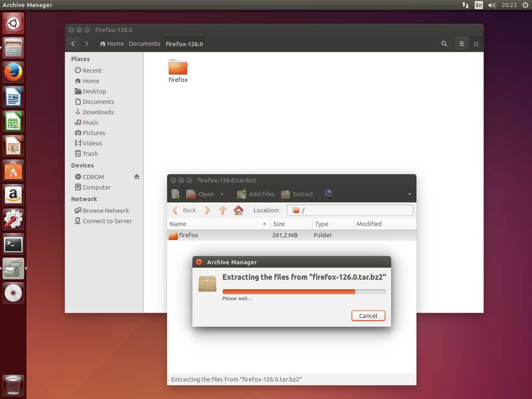Viewport: 532px width, 399px height.
Task: Sort archive list by Size column
Action: pos(291,224)
